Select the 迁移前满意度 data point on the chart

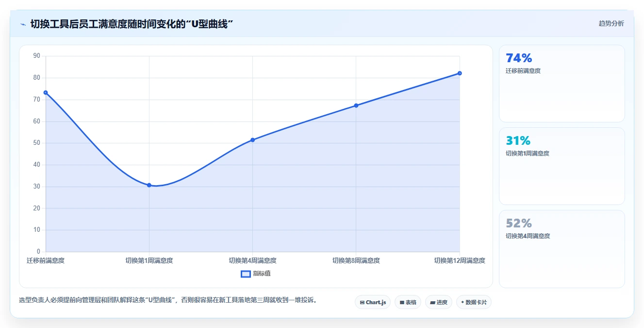pos(46,92)
